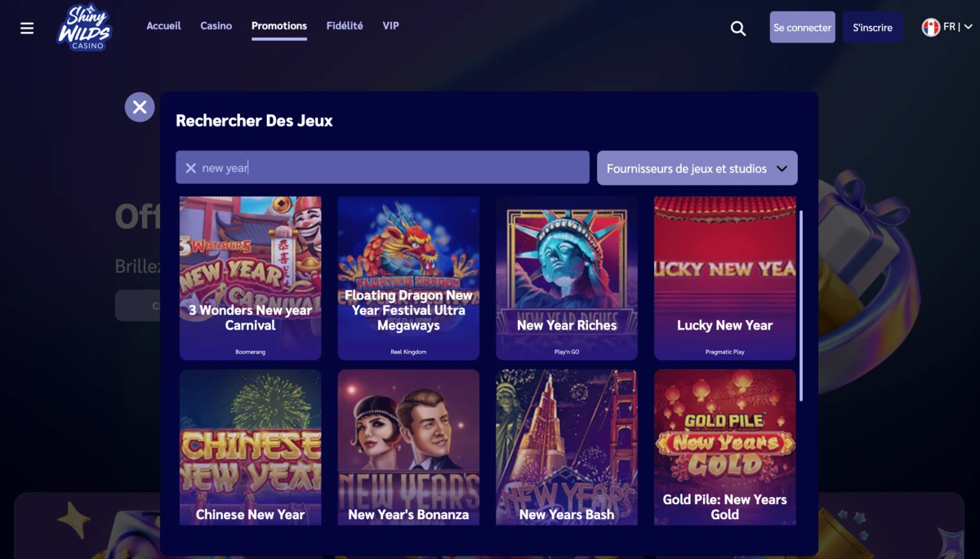Go to the Fidélité section

345,25
